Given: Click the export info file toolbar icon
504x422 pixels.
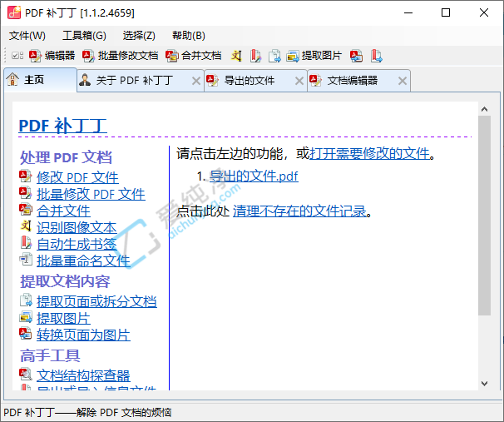Looking at the screenshot, I should pyautogui.click(x=376, y=56).
